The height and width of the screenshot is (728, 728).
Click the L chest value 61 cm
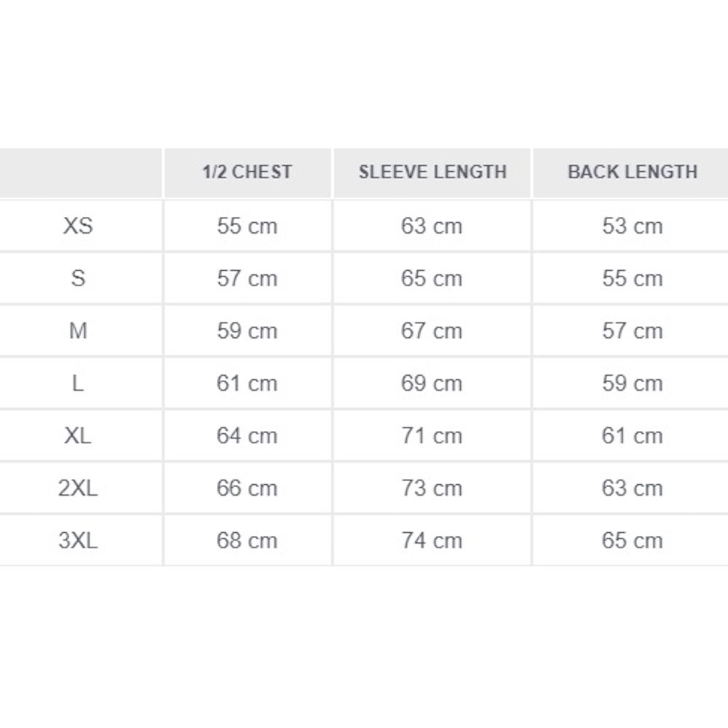tap(247, 383)
